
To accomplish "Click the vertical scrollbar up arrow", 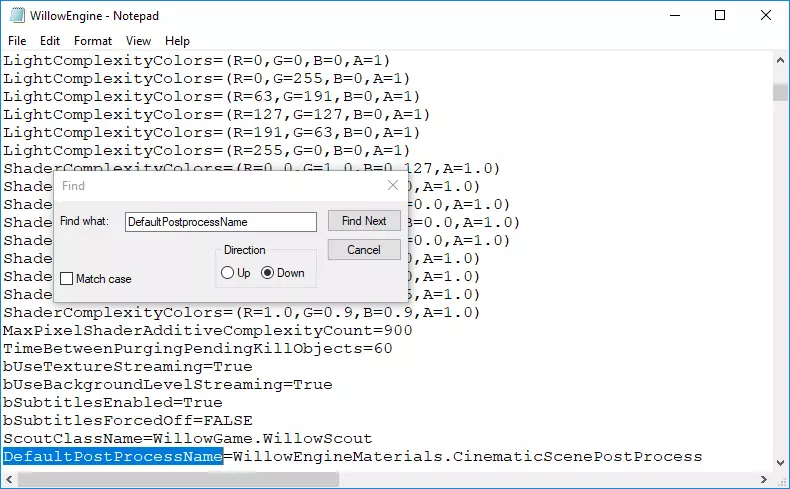I will click(x=780, y=60).
